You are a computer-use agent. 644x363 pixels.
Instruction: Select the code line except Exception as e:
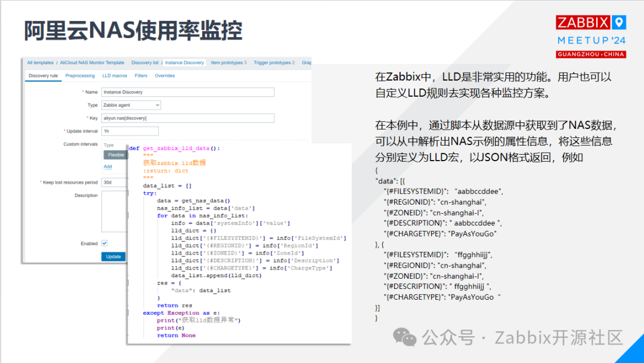(181, 313)
